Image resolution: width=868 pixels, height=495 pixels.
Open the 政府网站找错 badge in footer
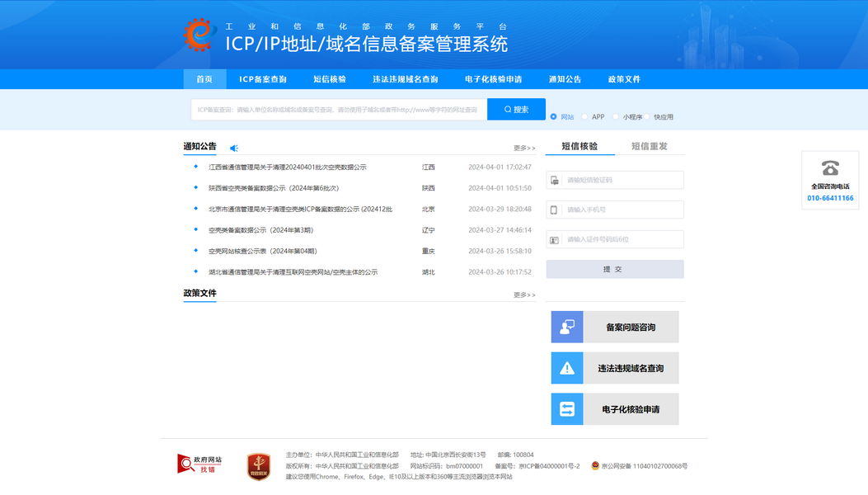pyautogui.click(x=199, y=464)
